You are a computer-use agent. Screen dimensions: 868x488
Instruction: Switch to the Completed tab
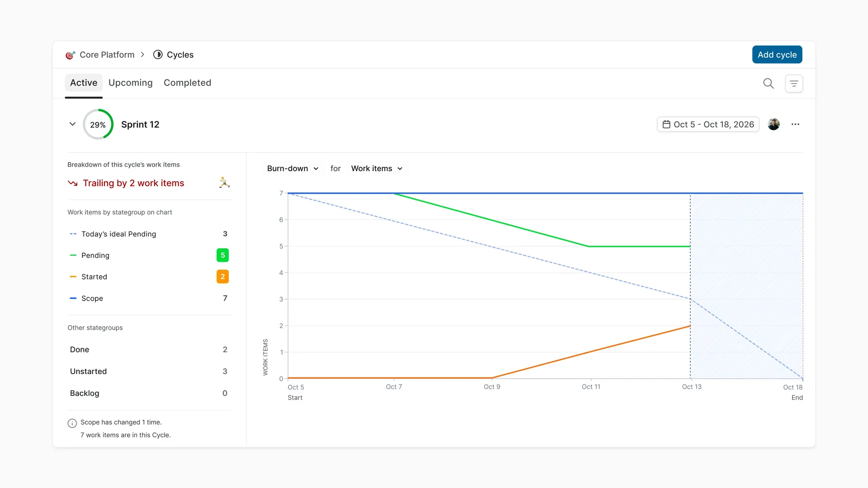coord(187,83)
